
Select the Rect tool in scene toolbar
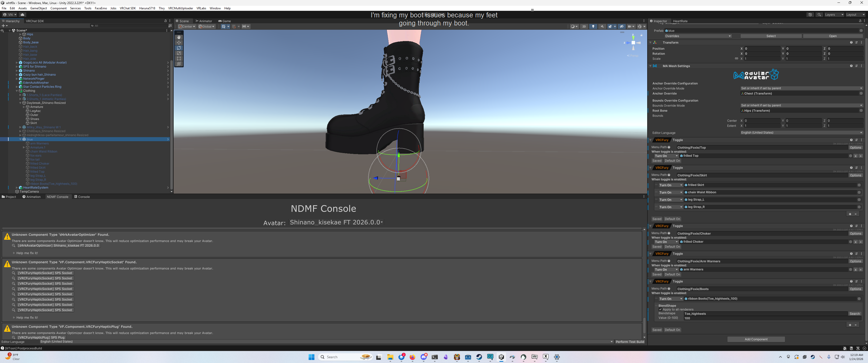[179, 58]
